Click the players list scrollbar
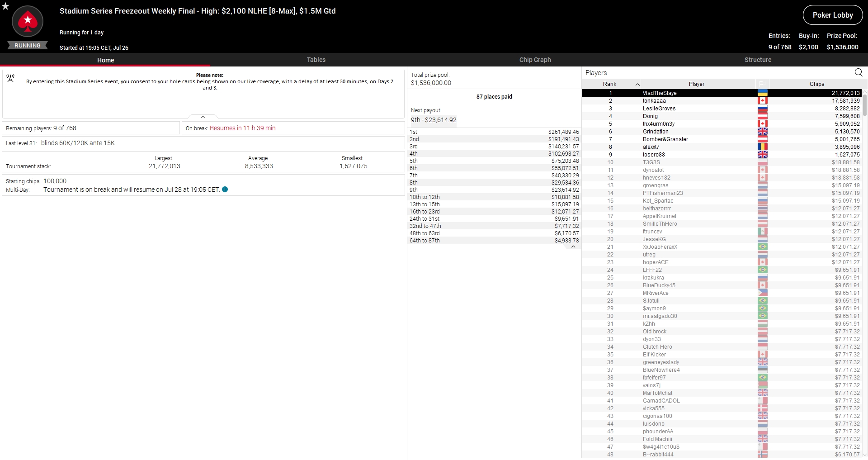The width and height of the screenshot is (868, 460). pyautogui.click(x=865, y=104)
